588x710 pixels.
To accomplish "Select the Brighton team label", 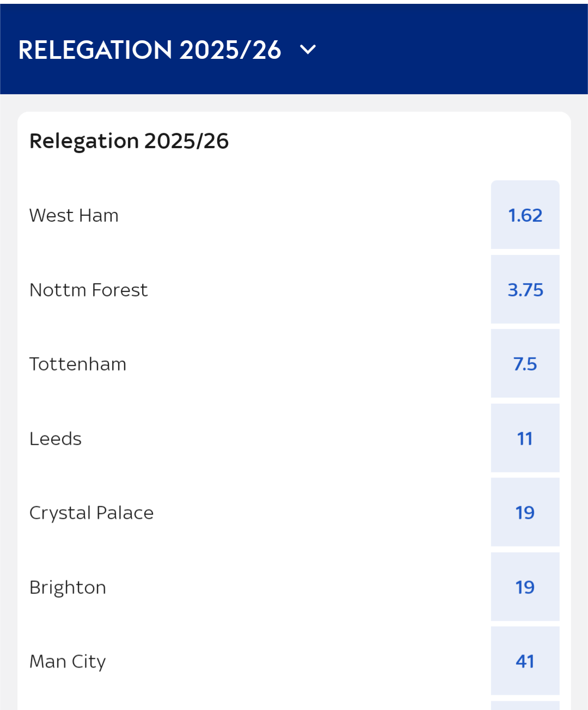I will pos(68,587).
